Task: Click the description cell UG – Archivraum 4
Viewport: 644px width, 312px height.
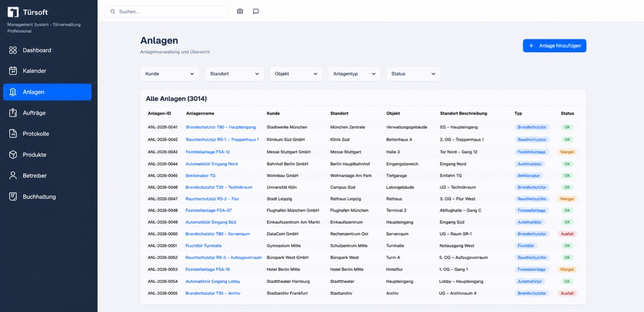Action: click(458, 293)
